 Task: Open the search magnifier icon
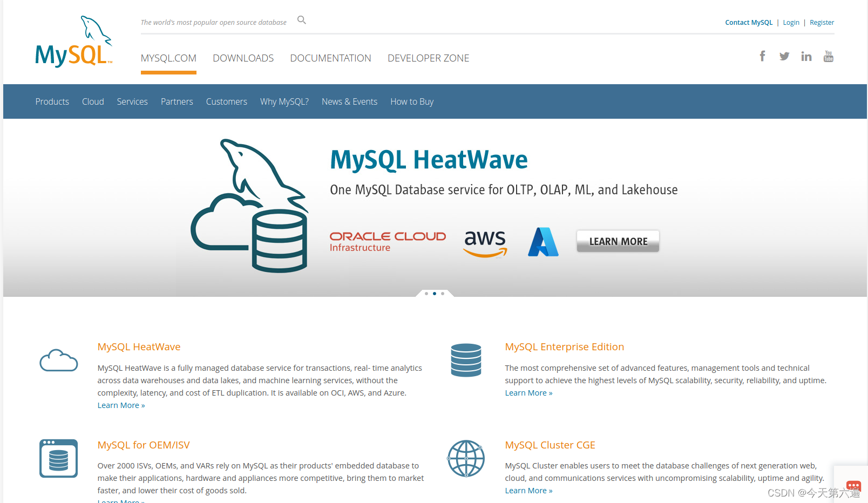pyautogui.click(x=302, y=20)
